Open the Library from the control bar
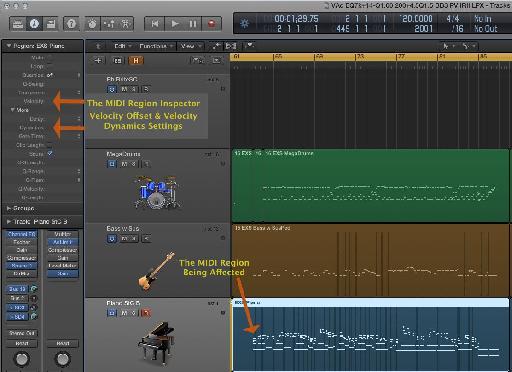Viewport: 512px width, 372px height. point(18,24)
